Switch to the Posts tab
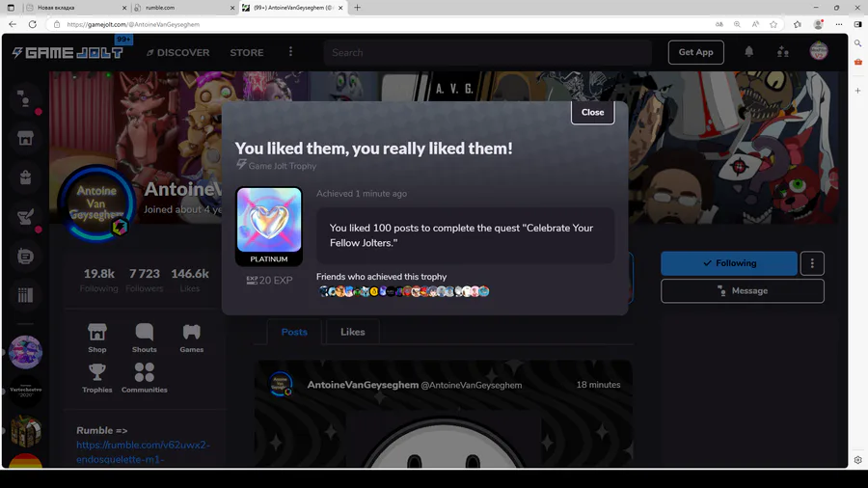This screenshot has width=868, height=488. pyautogui.click(x=294, y=332)
